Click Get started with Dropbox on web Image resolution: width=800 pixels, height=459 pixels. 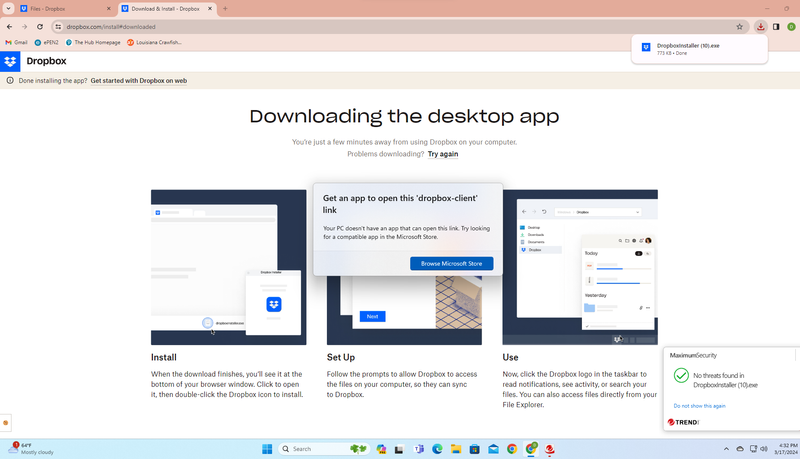(x=139, y=81)
